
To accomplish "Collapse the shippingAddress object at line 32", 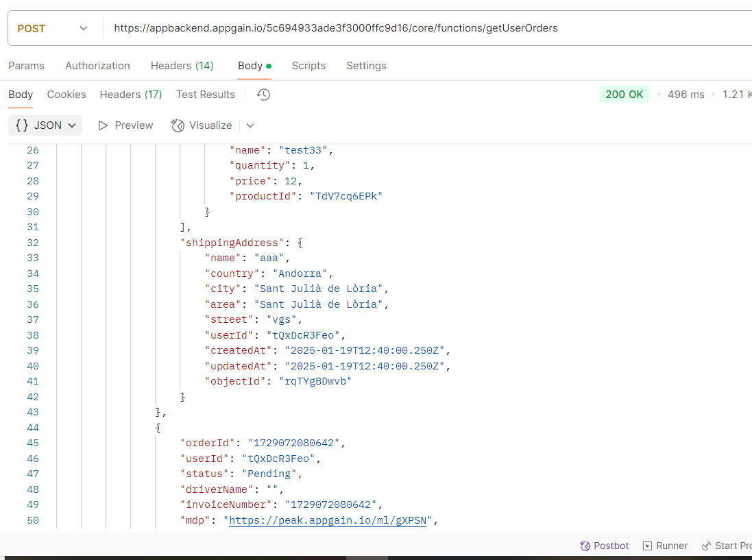I will pos(300,243).
